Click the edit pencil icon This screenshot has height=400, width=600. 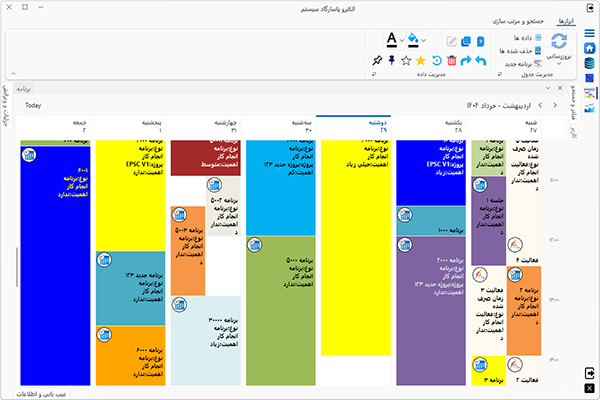click(x=452, y=41)
